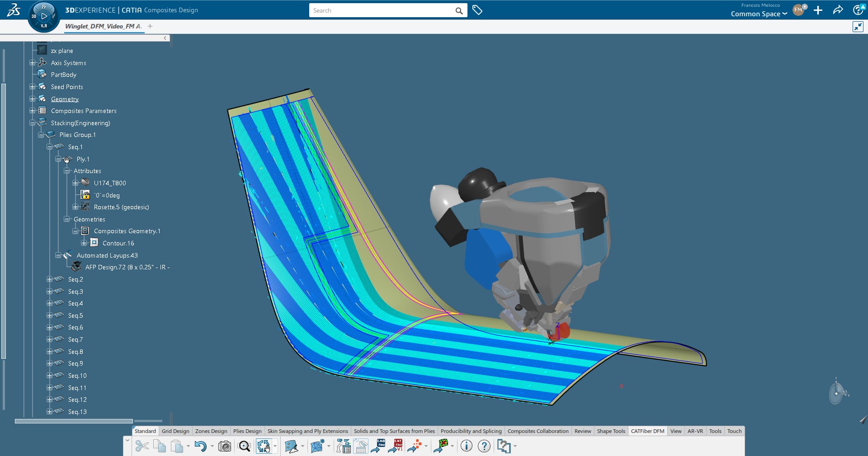Click the Share arrow button
Viewport: 868px width, 456px height.
coord(838,10)
